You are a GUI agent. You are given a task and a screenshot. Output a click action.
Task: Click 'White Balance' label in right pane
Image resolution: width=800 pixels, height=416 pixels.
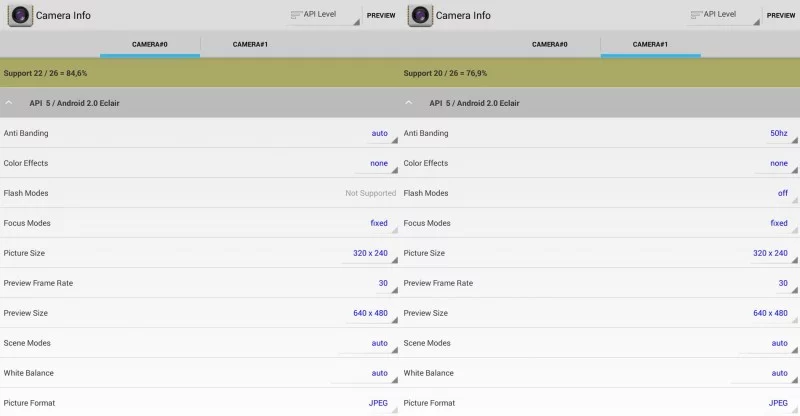click(x=429, y=373)
